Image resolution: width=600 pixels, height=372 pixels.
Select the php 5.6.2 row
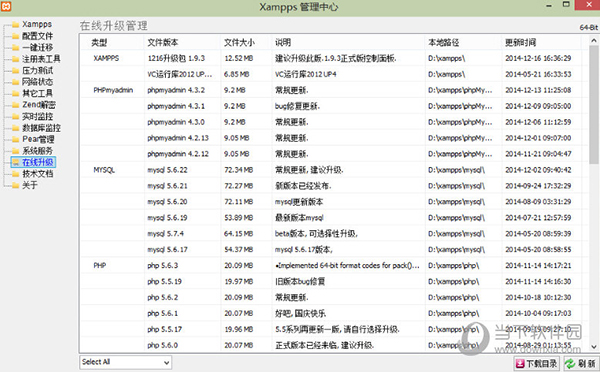tap(335, 297)
